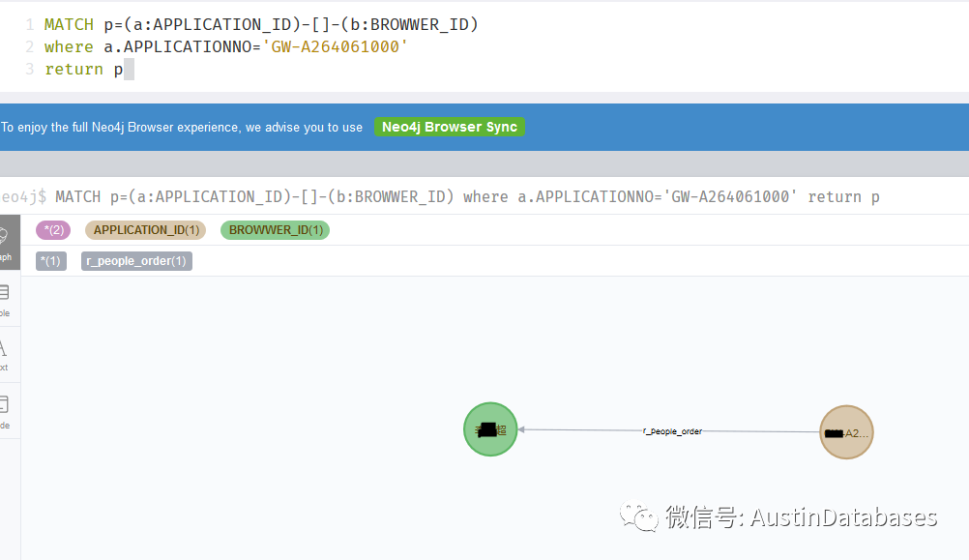Select the r_people_order(1) relationship tag
Image resolution: width=969 pixels, height=560 pixels.
click(136, 261)
